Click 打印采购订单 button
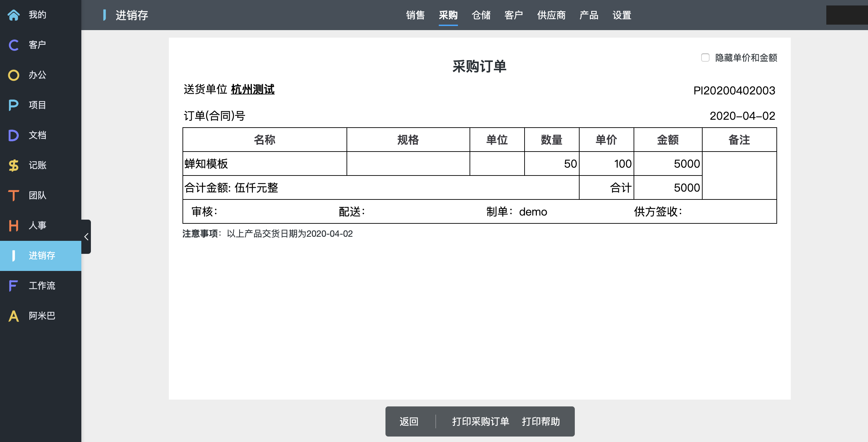This screenshot has width=868, height=442. [480, 421]
